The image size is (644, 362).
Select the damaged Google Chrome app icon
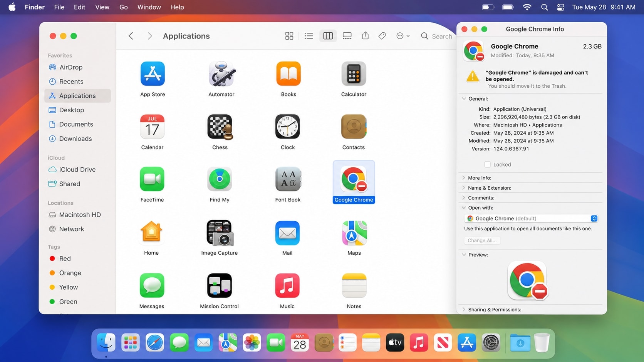tap(354, 179)
